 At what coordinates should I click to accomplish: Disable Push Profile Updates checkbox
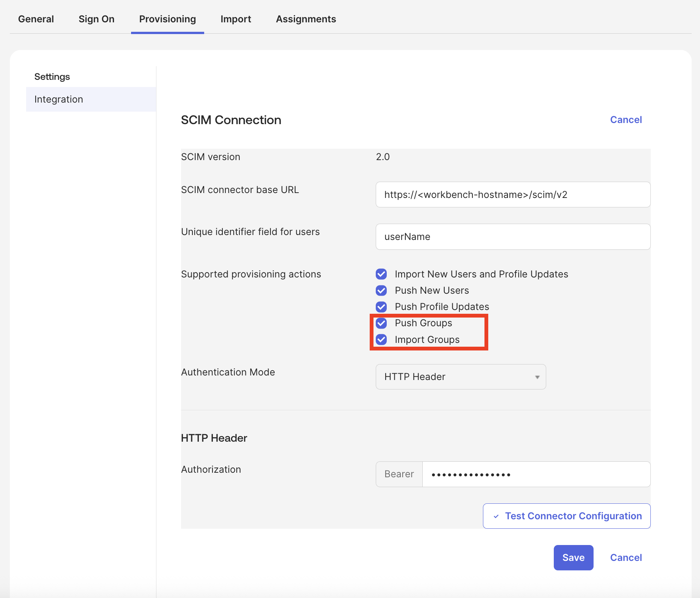(x=381, y=307)
